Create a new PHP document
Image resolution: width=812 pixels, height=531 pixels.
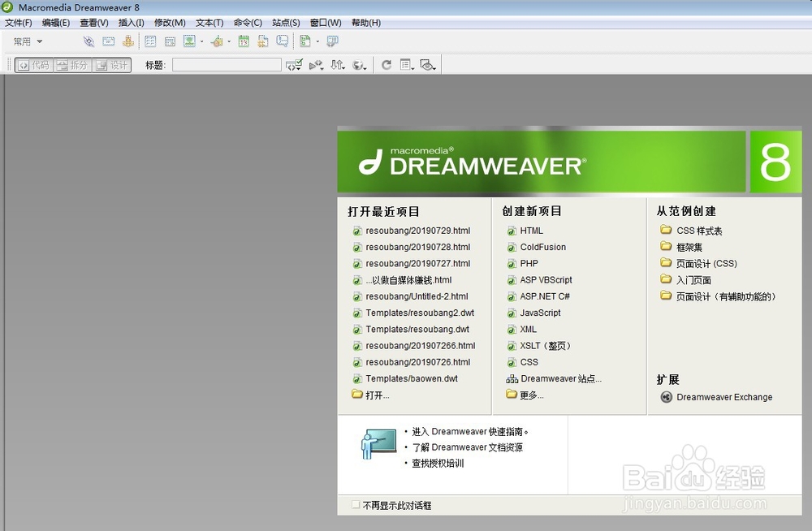[529, 264]
